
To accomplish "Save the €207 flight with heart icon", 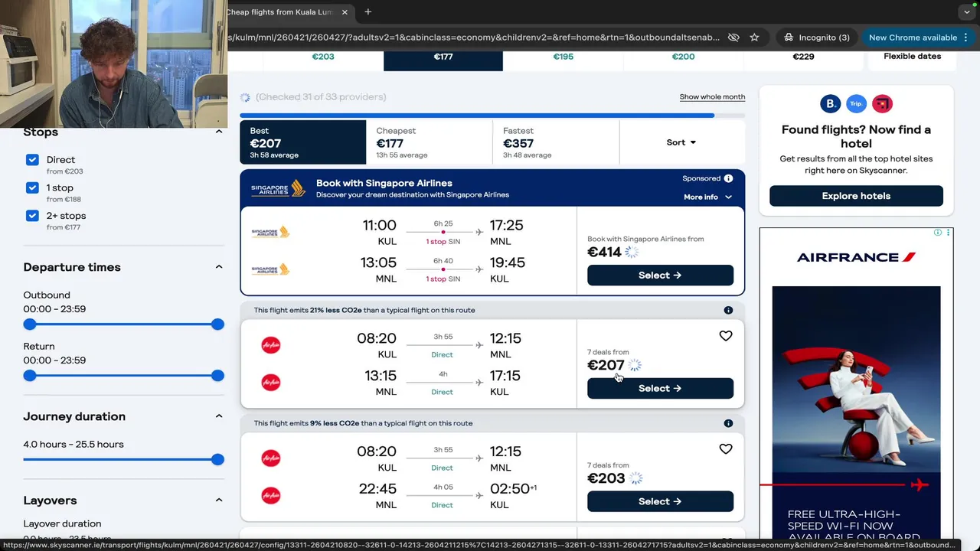I will pyautogui.click(x=726, y=336).
